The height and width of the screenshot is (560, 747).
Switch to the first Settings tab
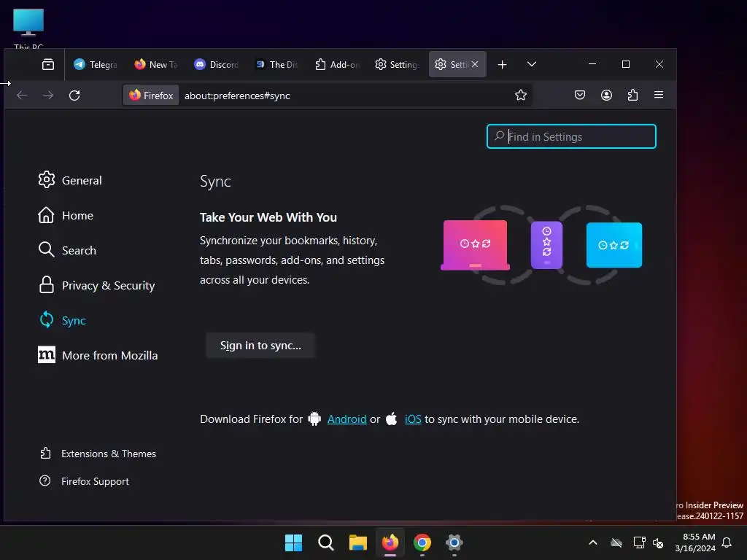pyautogui.click(x=397, y=64)
